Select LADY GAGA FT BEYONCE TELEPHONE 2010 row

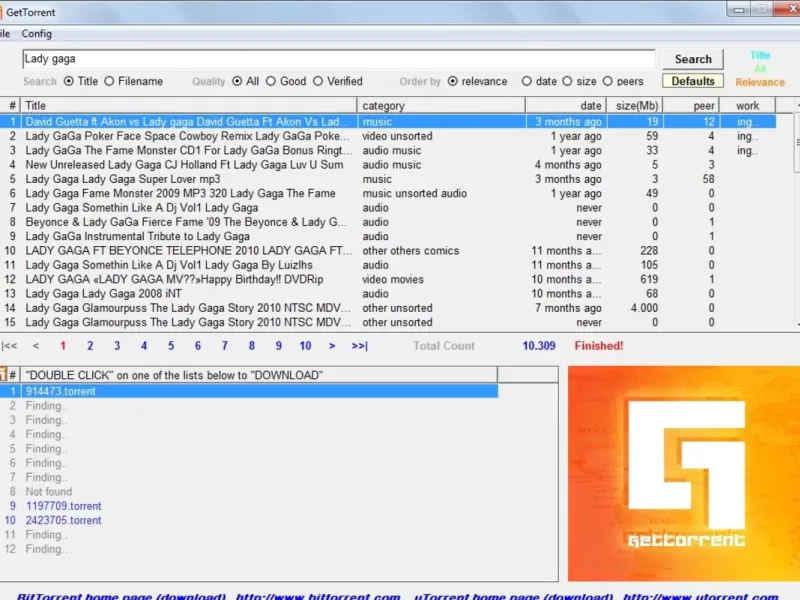tap(388, 251)
